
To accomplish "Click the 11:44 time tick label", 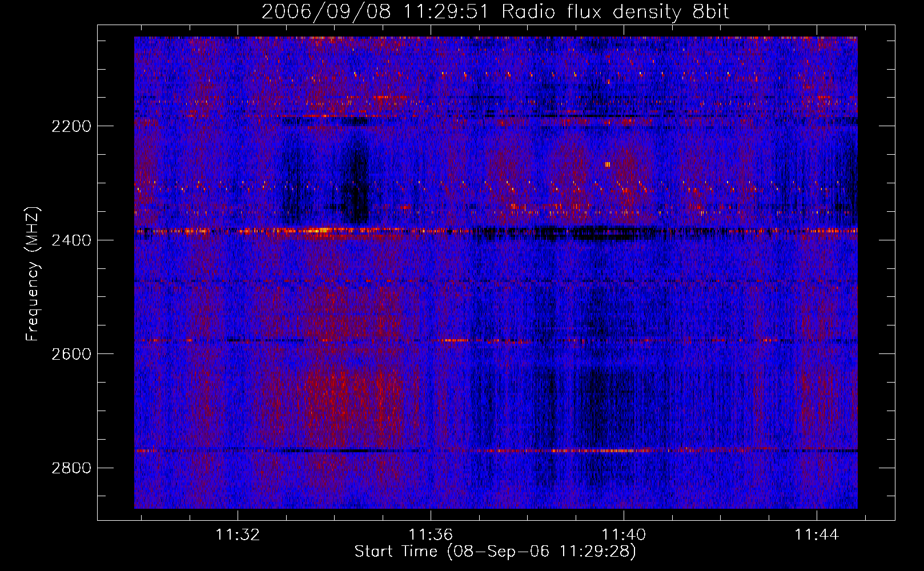I will pyautogui.click(x=817, y=534).
